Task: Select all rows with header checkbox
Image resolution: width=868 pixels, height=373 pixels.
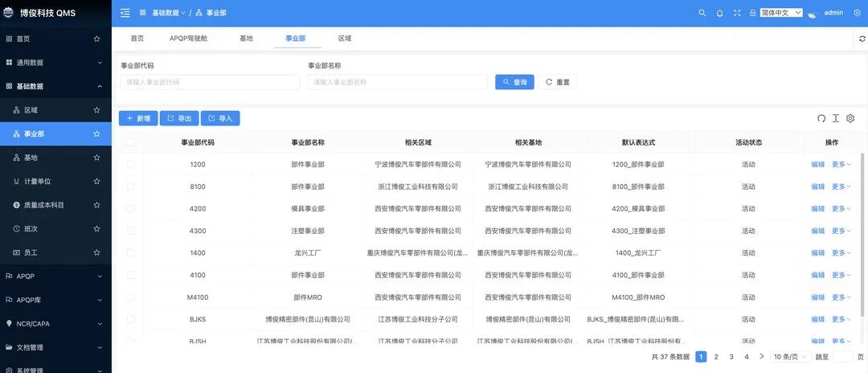Action: click(x=131, y=142)
